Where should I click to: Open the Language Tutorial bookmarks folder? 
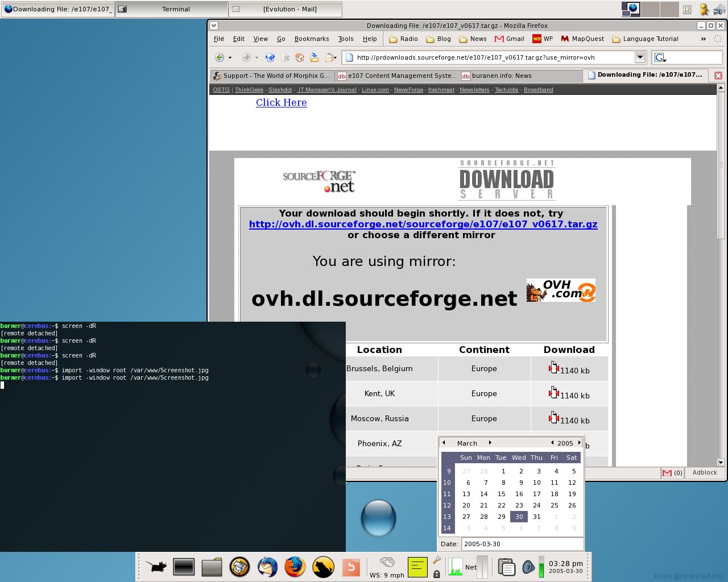click(645, 39)
